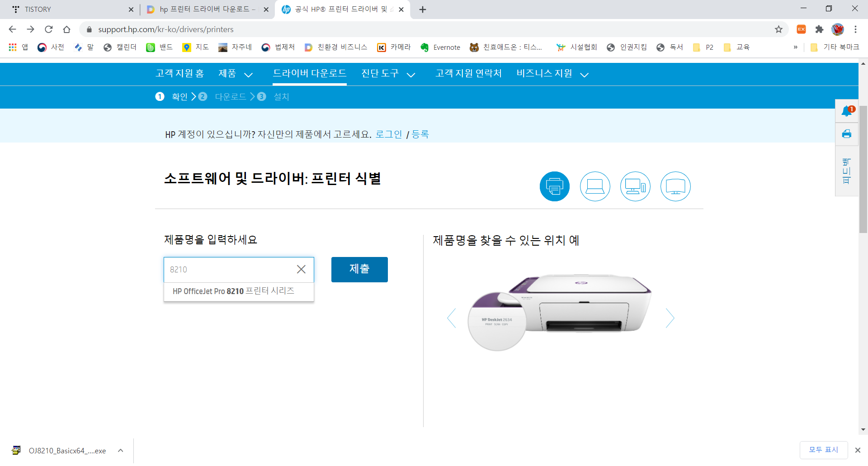The width and height of the screenshot is (868, 466).
Task: Choose the HP OfficeJet Pro 8210 suggestion
Action: point(239,291)
